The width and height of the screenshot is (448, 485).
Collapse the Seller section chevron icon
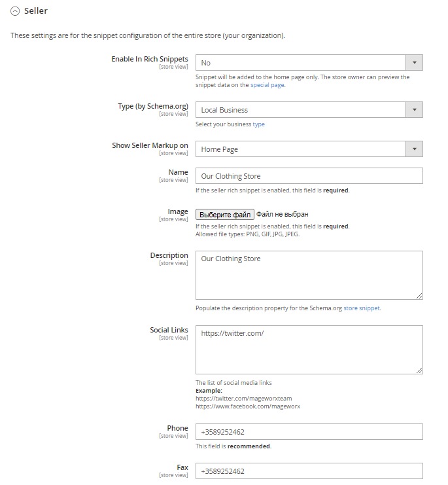(x=15, y=11)
